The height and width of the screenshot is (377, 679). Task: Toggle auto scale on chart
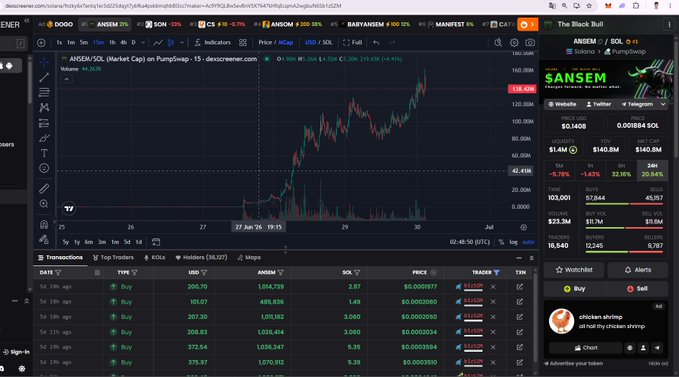[x=528, y=242]
